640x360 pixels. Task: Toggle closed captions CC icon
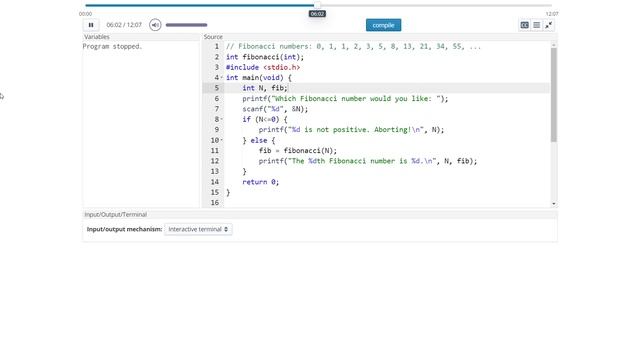click(524, 25)
